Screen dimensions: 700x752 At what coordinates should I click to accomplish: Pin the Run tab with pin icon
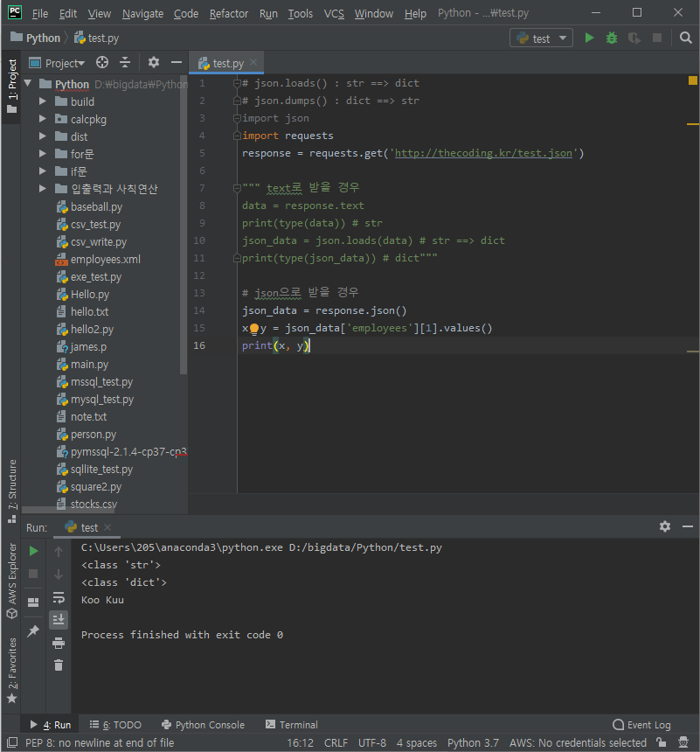click(33, 631)
